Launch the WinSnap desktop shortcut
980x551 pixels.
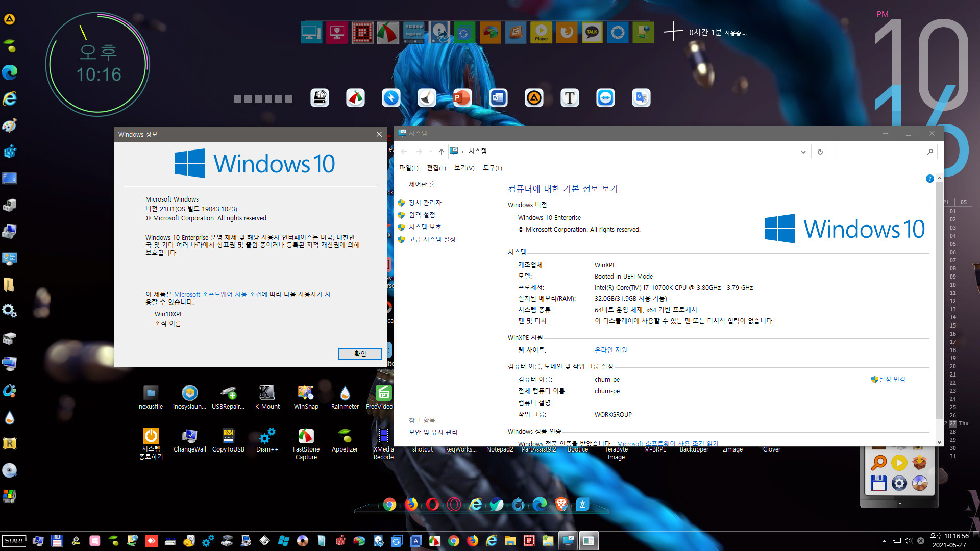[306, 397]
